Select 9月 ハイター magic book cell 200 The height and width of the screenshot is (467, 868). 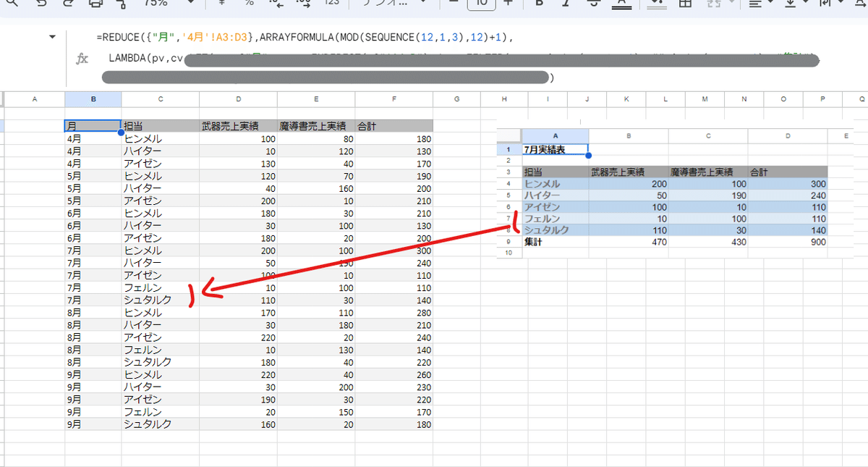point(316,387)
